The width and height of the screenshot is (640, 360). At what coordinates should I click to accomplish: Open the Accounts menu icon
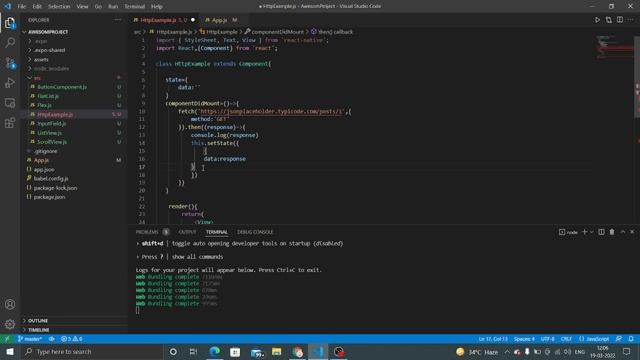[10, 304]
